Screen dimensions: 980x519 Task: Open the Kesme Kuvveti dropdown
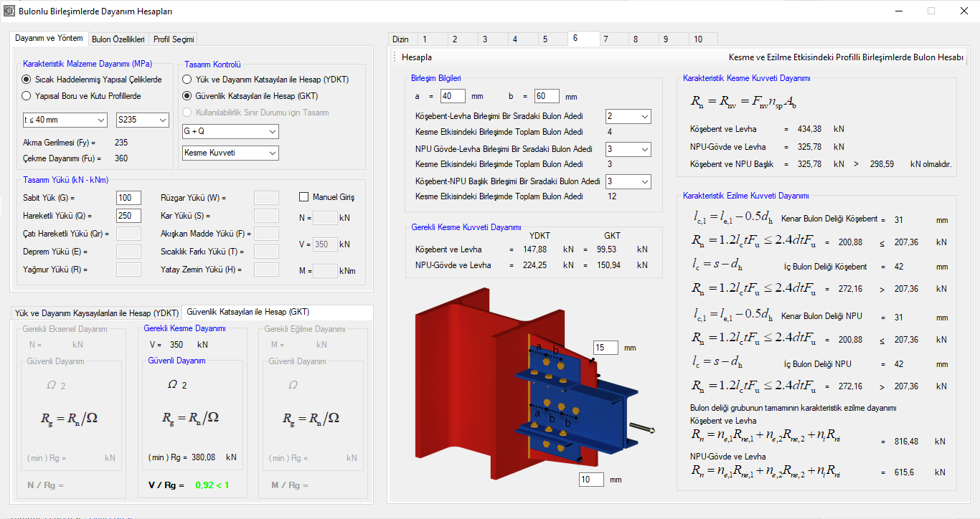tap(230, 153)
